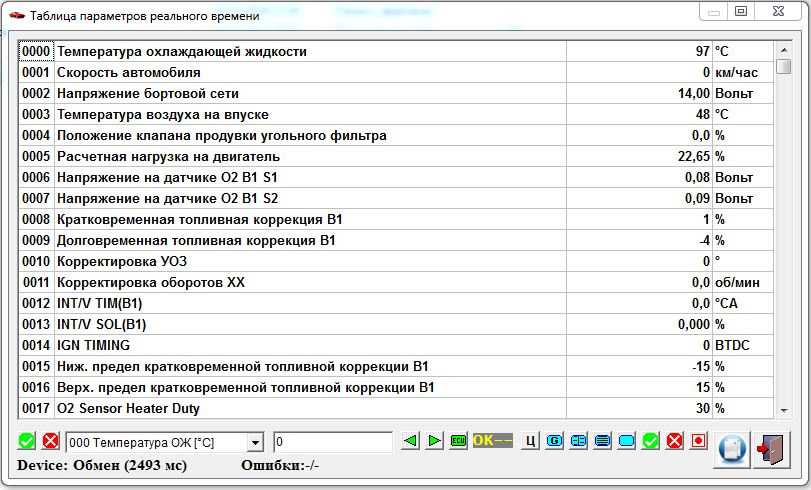The image size is (811, 490).
Task: Maximize the parameters table window
Action: (x=741, y=11)
